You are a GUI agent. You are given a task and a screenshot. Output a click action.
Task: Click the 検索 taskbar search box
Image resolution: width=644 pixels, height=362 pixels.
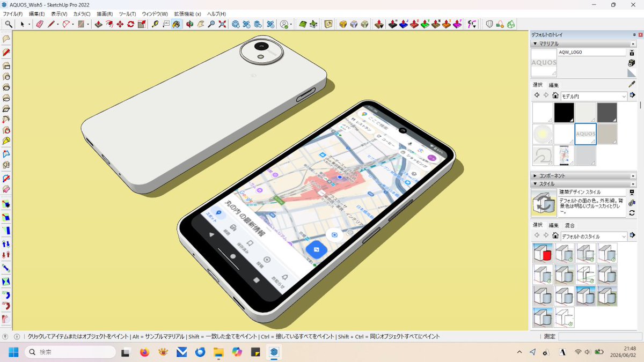point(70,352)
